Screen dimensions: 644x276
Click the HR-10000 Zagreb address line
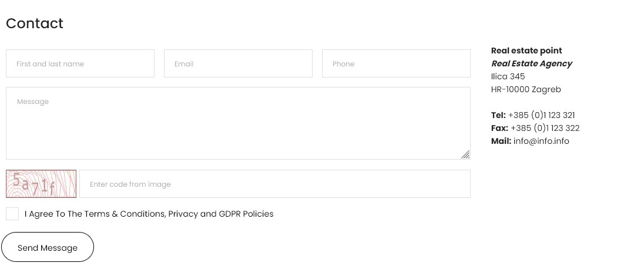(526, 89)
